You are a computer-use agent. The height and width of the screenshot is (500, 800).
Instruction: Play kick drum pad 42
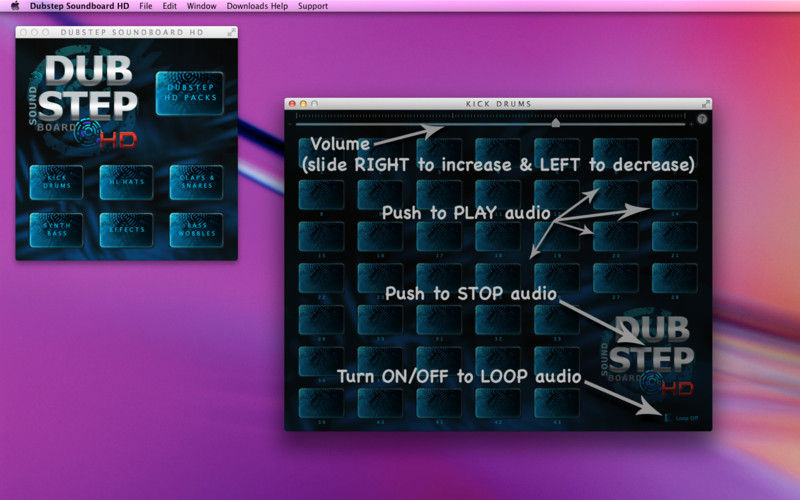[x=498, y=404]
